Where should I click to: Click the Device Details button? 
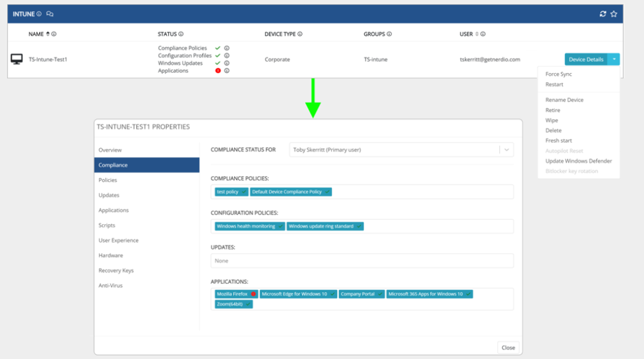[585, 59]
